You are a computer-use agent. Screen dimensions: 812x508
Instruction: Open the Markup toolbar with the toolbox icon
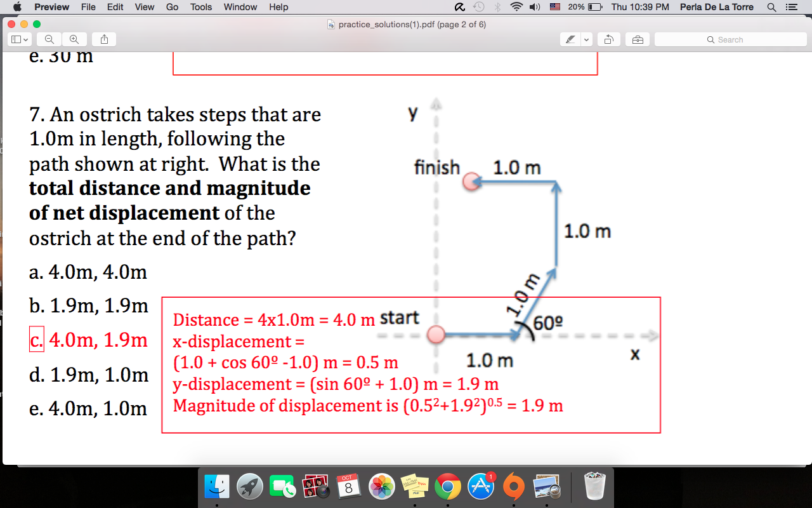click(x=637, y=39)
